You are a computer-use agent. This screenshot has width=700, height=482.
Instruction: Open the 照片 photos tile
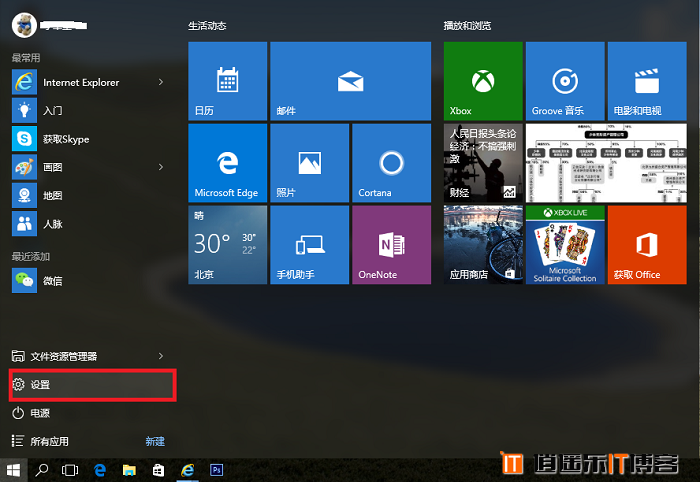(309, 163)
